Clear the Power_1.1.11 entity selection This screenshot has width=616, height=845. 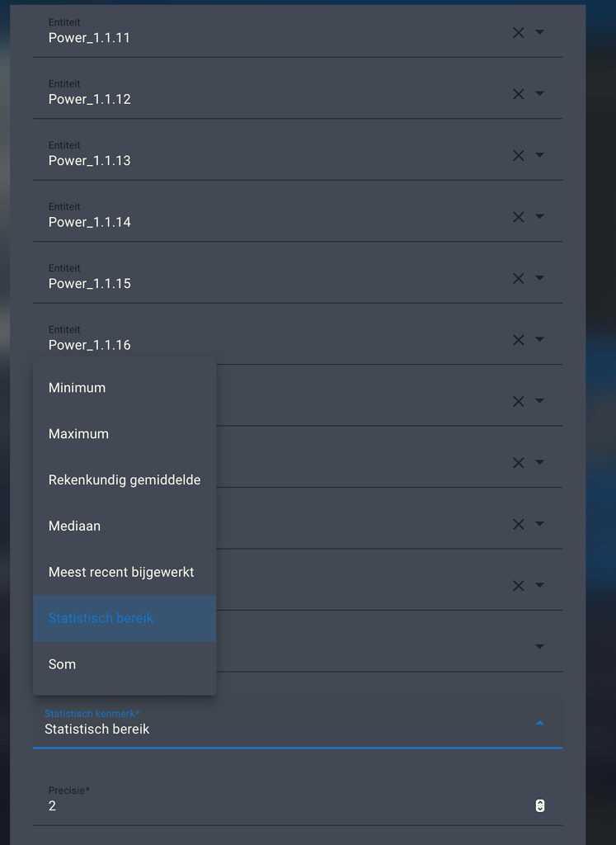pos(518,32)
